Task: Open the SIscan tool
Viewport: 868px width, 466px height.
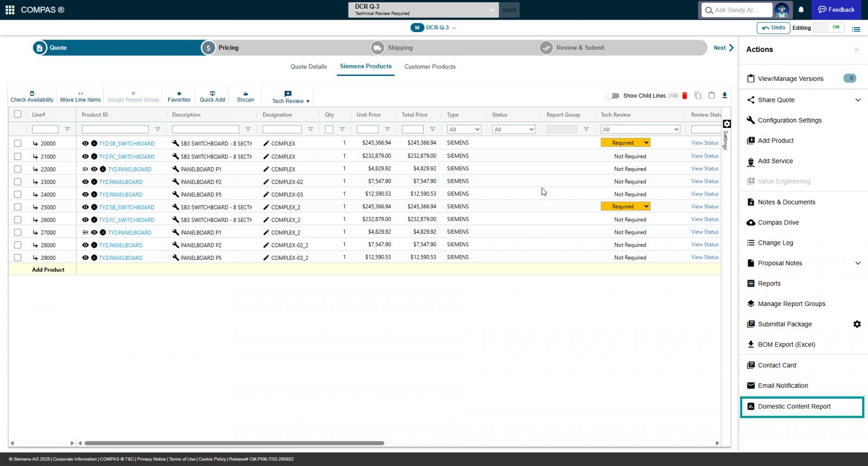Action: click(245, 97)
